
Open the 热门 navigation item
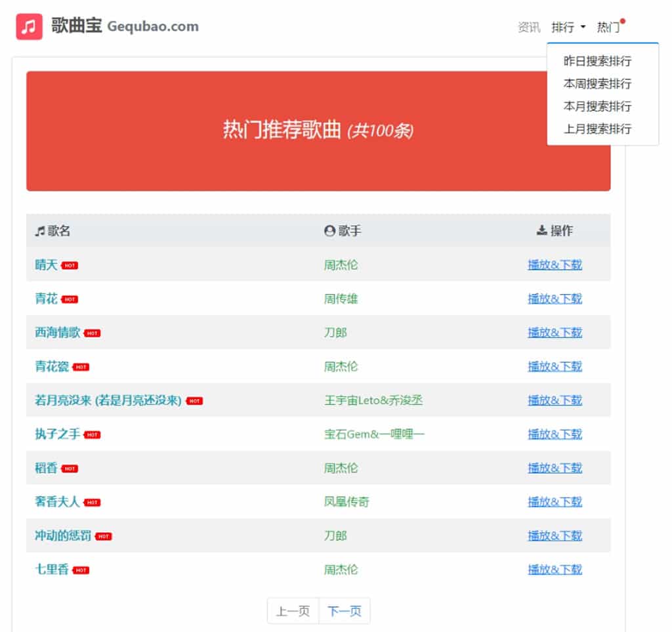608,28
